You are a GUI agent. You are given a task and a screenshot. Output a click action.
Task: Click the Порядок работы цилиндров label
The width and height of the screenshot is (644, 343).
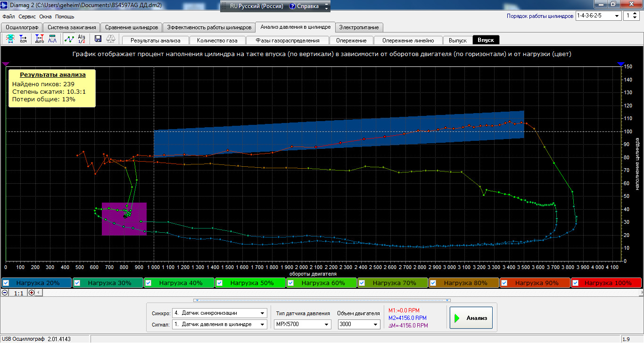click(x=540, y=16)
